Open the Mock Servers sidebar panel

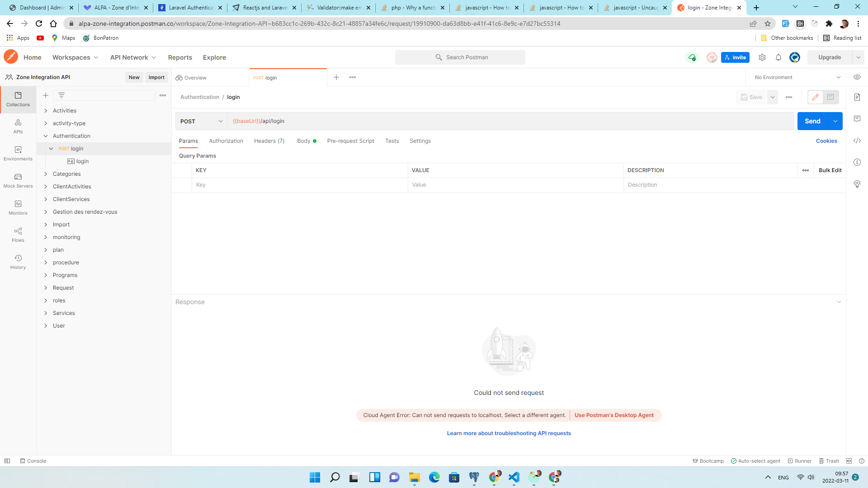[x=18, y=180]
